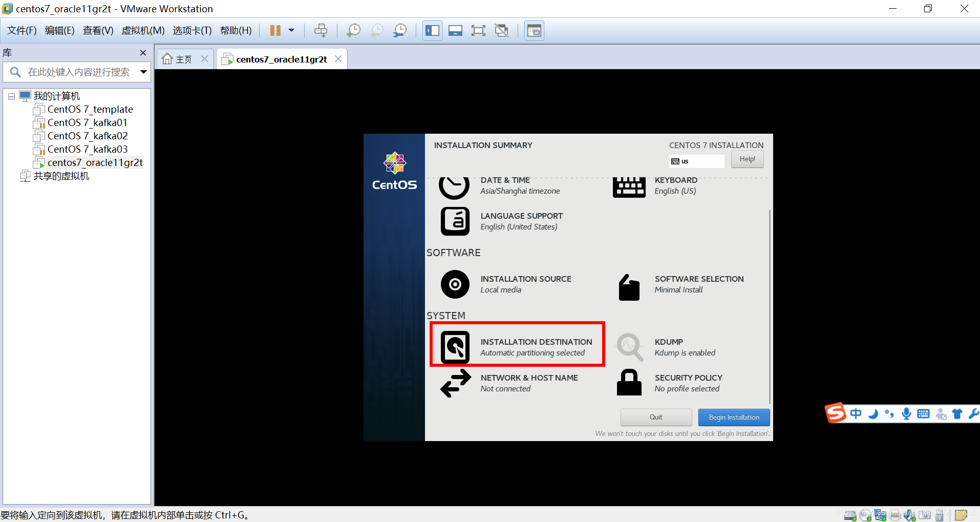Collapse the 我的计算机 tree node
The height and width of the screenshot is (522, 980).
(11, 96)
